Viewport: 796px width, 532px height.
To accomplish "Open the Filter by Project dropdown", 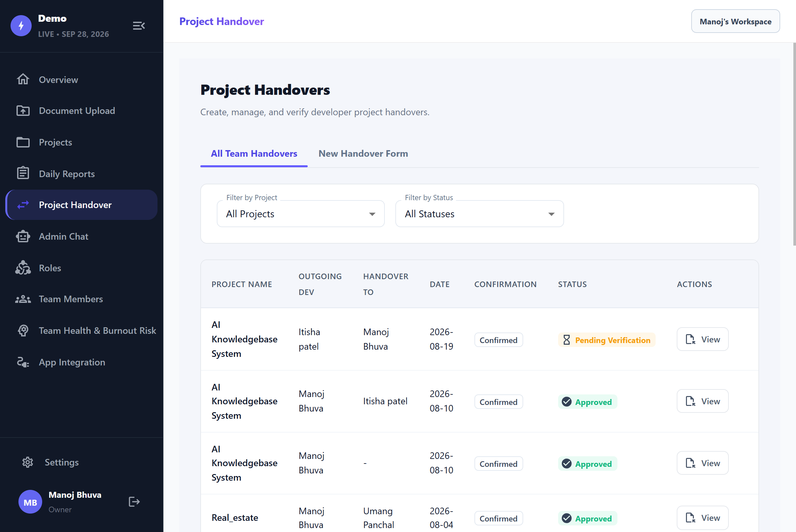I will pyautogui.click(x=300, y=214).
